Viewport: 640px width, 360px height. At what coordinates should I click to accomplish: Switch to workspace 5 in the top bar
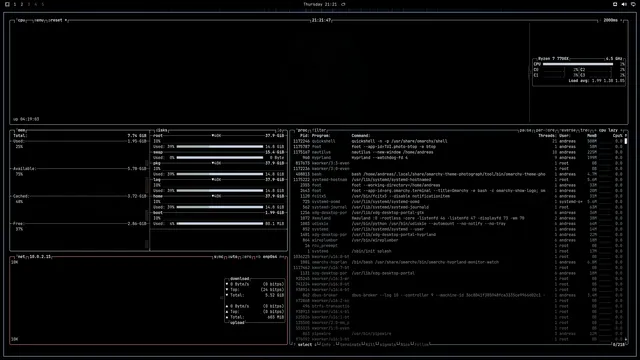42,4
